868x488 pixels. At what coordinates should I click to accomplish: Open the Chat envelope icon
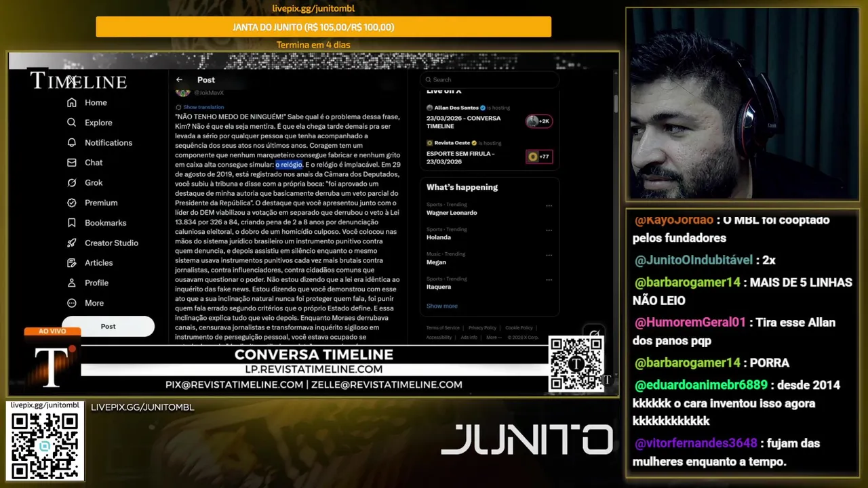[71, 163]
